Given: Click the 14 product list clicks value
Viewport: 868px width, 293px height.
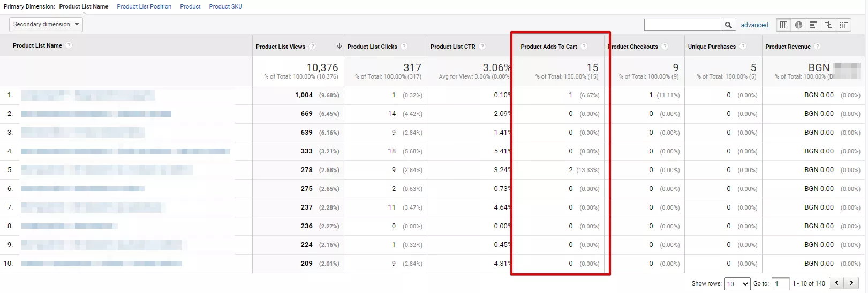Looking at the screenshot, I should tap(392, 114).
